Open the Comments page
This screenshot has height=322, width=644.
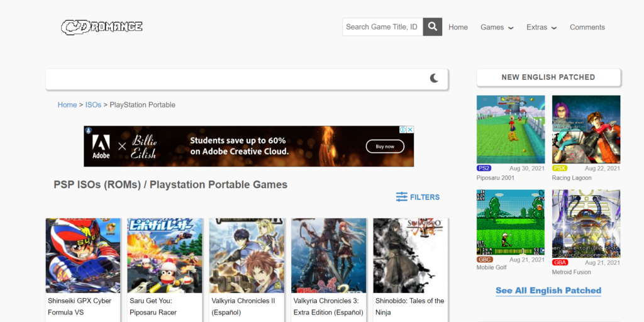tap(587, 27)
